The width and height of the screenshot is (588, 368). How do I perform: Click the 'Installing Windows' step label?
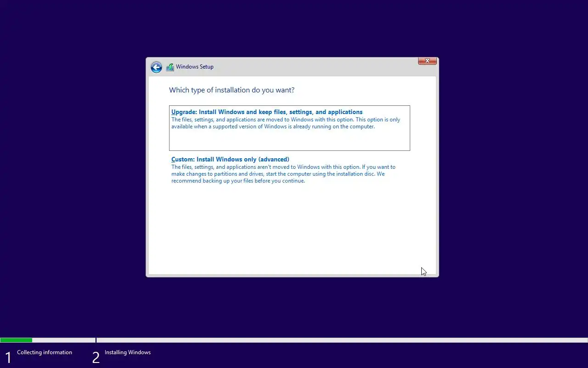point(128,352)
